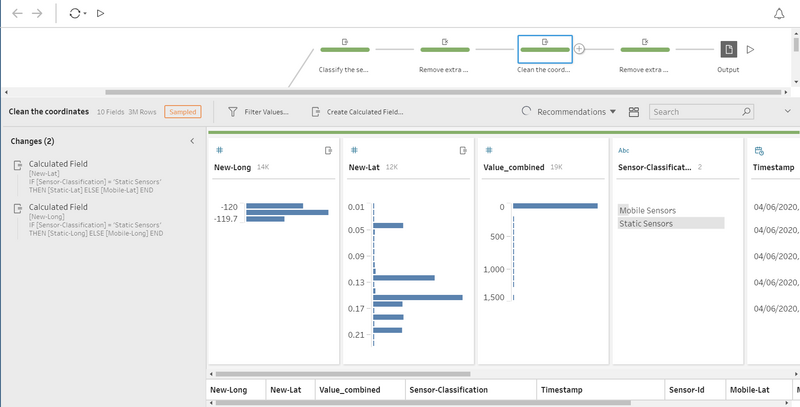
Task: Select the Classify the se... clean step
Action: point(345,49)
